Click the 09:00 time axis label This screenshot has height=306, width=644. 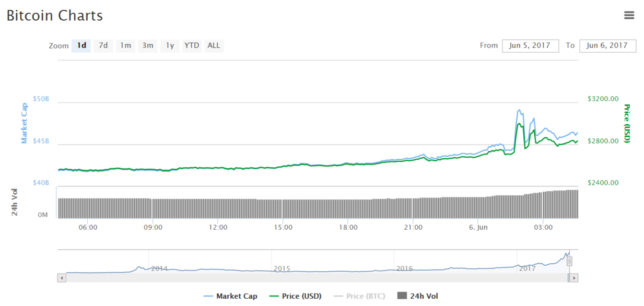(153, 227)
